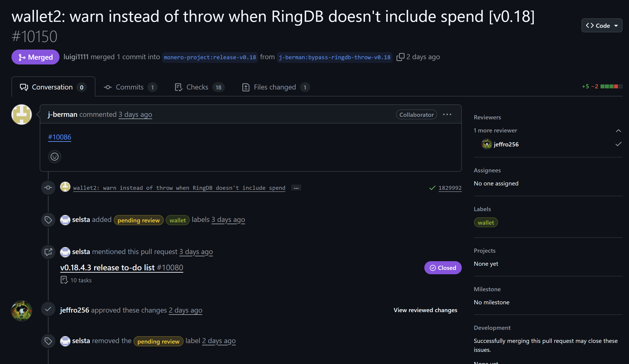Click j-berman's avatar beside the comment
Viewport: 629px width, 364px height.
pos(22,115)
